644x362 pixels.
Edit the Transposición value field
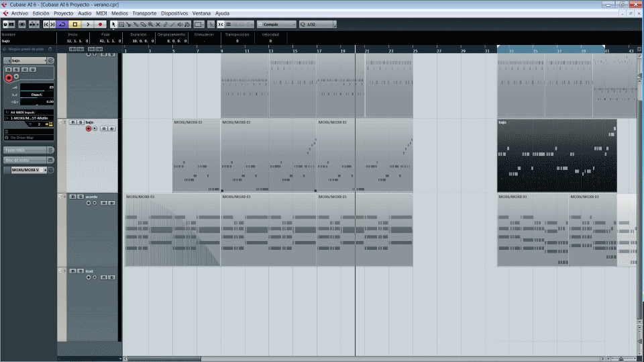[237, 41]
